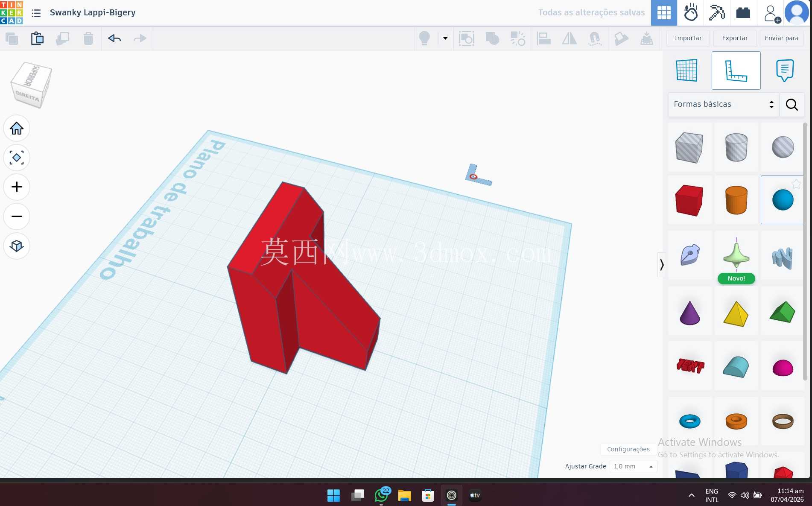The width and height of the screenshot is (812, 506).
Task: Zoom out with the minus button
Action: [x=17, y=216]
